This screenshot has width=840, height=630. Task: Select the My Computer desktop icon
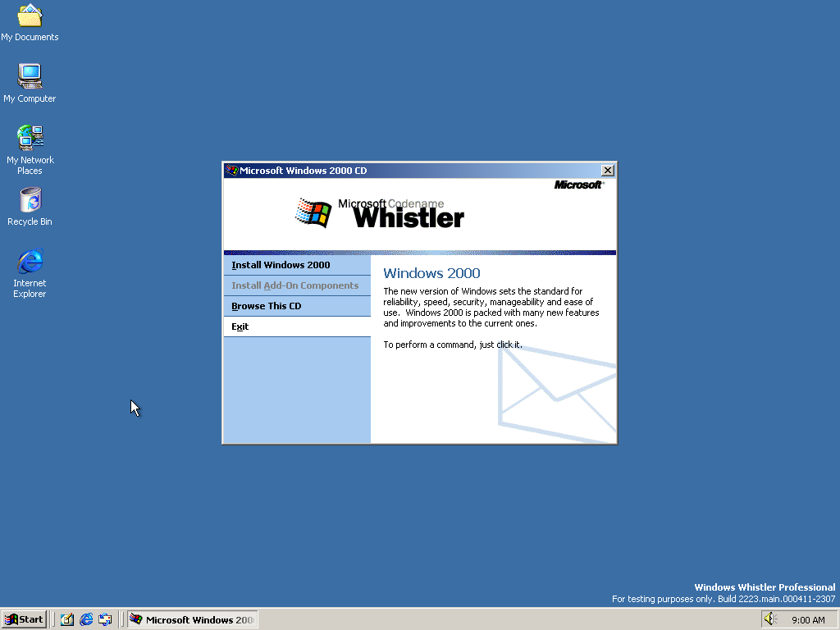tap(30, 83)
